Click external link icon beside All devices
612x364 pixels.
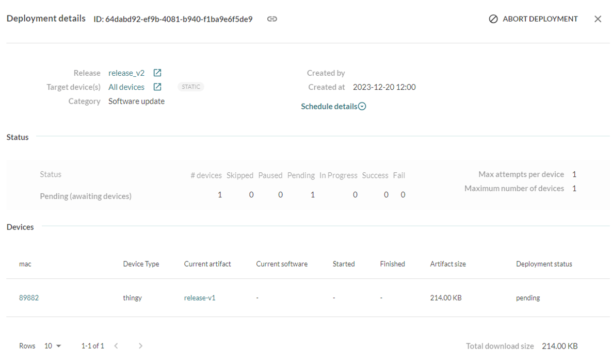(158, 87)
